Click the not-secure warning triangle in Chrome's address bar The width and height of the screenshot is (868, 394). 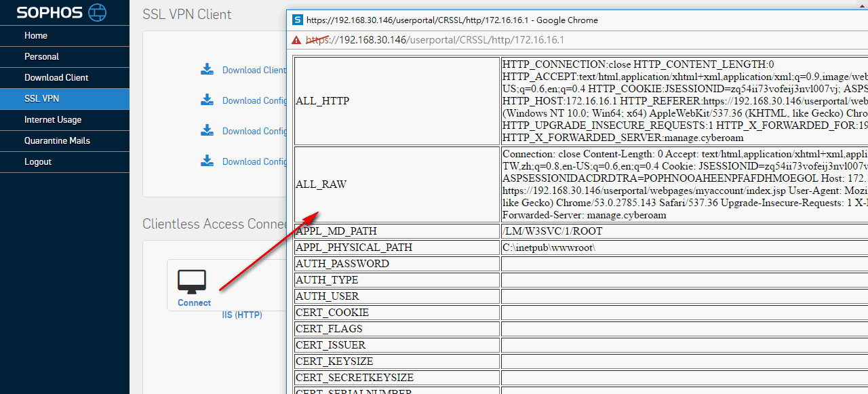[296, 40]
